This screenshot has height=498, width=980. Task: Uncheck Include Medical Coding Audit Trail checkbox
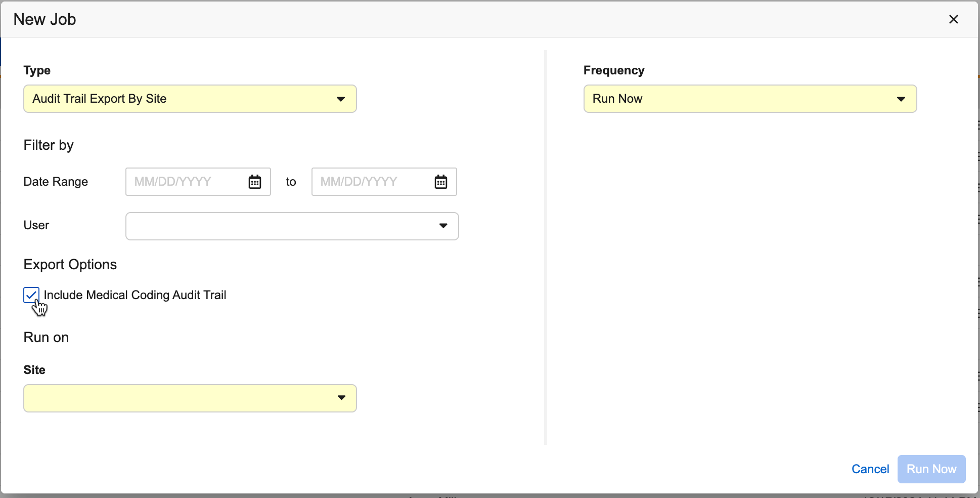(31, 295)
